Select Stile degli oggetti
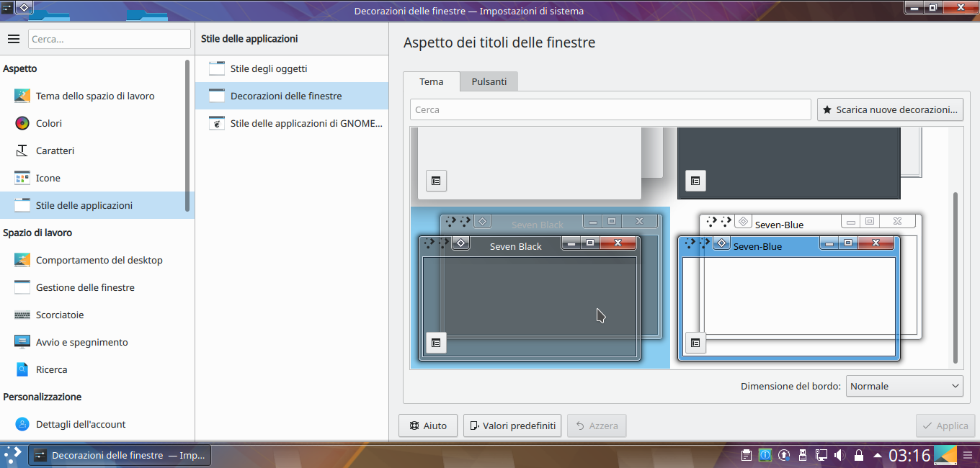 tap(292, 68)
